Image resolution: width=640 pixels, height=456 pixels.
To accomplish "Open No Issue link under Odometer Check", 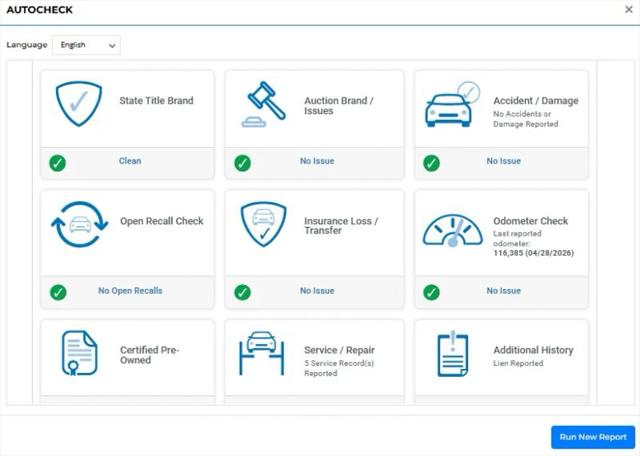I will click(x=504, y=291).
